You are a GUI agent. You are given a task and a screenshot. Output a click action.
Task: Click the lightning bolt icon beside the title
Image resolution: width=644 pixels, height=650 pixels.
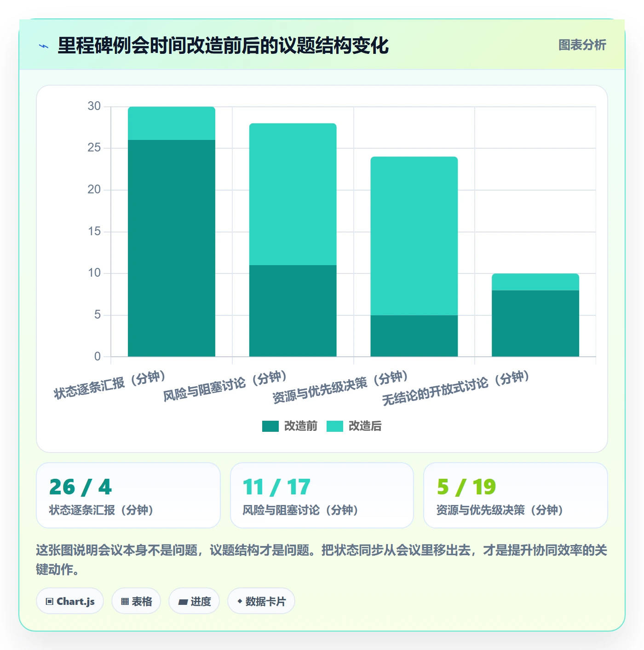click(44, 46)
